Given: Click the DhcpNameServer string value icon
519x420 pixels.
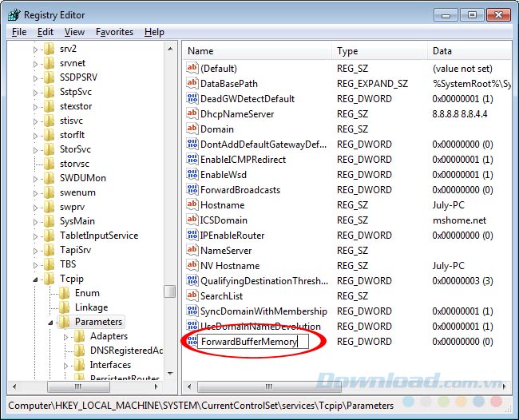Looking at the screenshot, I should [192, 114].
